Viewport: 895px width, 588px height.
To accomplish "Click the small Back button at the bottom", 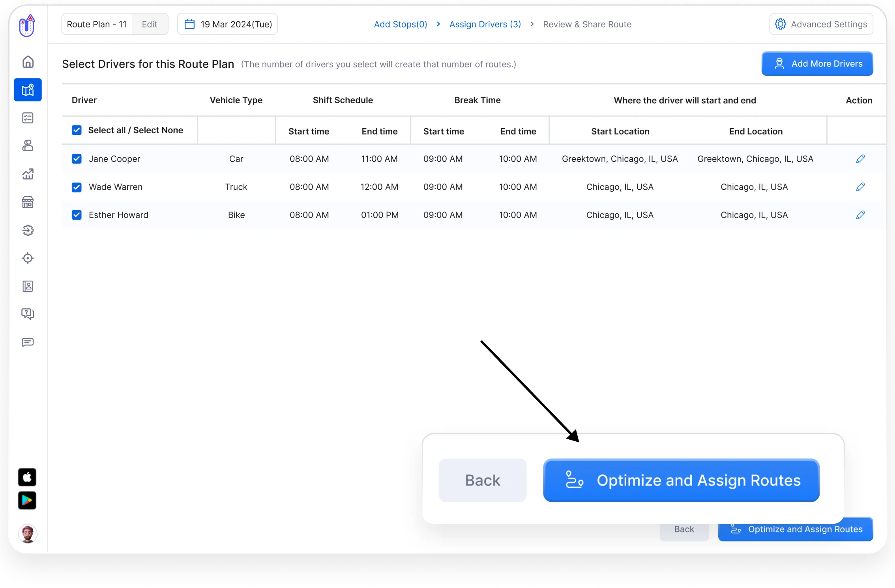I will 684,531.
